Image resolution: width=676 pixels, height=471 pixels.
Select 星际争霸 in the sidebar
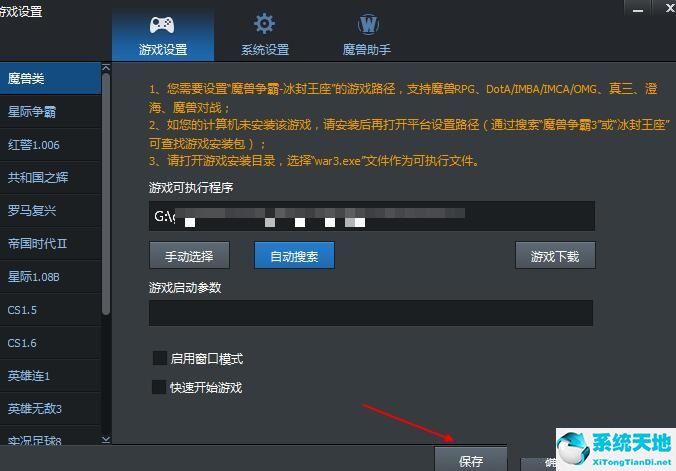tap(50, 112)
